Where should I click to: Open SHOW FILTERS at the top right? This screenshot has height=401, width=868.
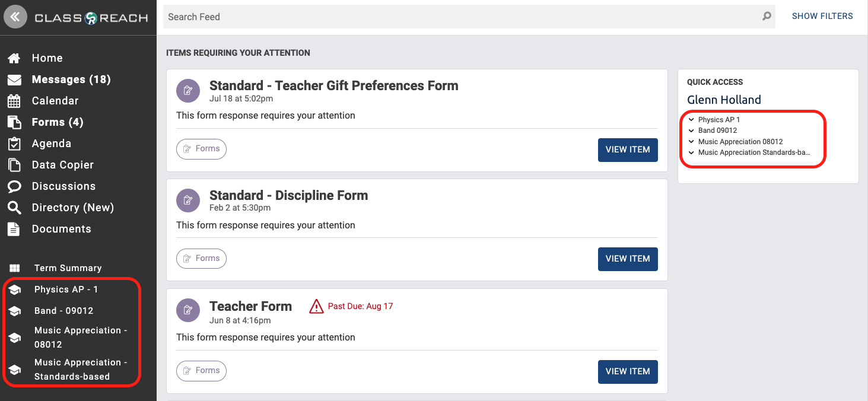pos(822,16)
